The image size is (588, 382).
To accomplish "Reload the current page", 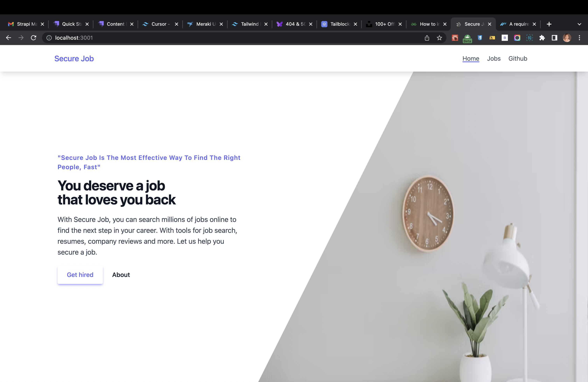I will coord(34,38).
